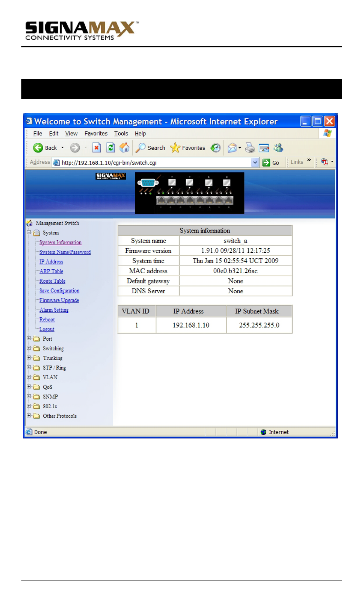Open the Edit menu
This screenshot has width=364, height=613.
click(x=54, y=134)
